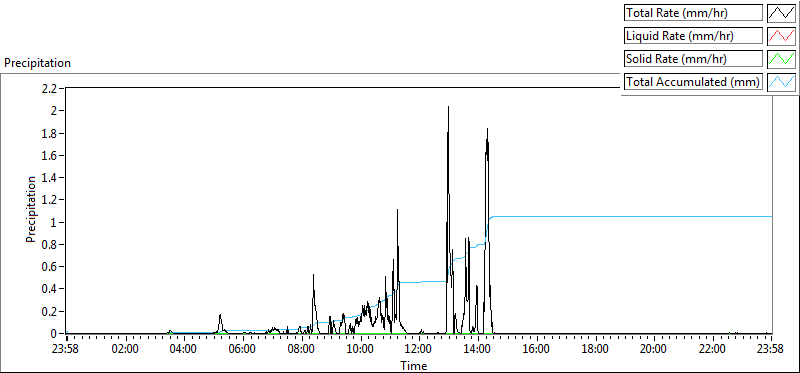Click the 2.2 maximum y-axis scale value
This screenshot has width=800, height=373.
pyautogui.click(x=51, y=88)
